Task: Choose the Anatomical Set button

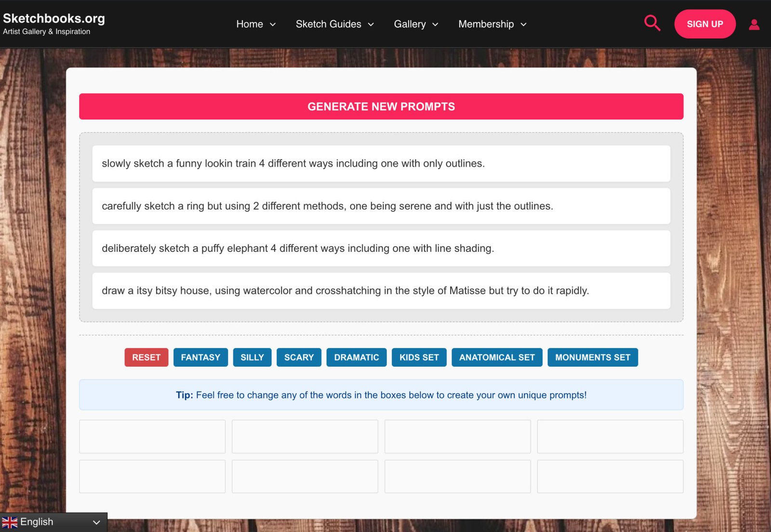Action: pos(497,358)
